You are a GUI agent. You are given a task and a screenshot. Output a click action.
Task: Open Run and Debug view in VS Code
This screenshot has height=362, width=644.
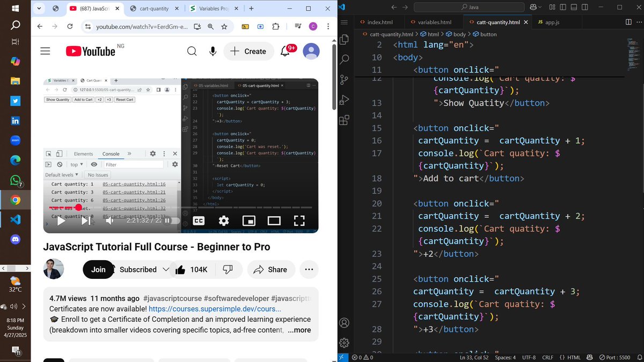(345, 100)
